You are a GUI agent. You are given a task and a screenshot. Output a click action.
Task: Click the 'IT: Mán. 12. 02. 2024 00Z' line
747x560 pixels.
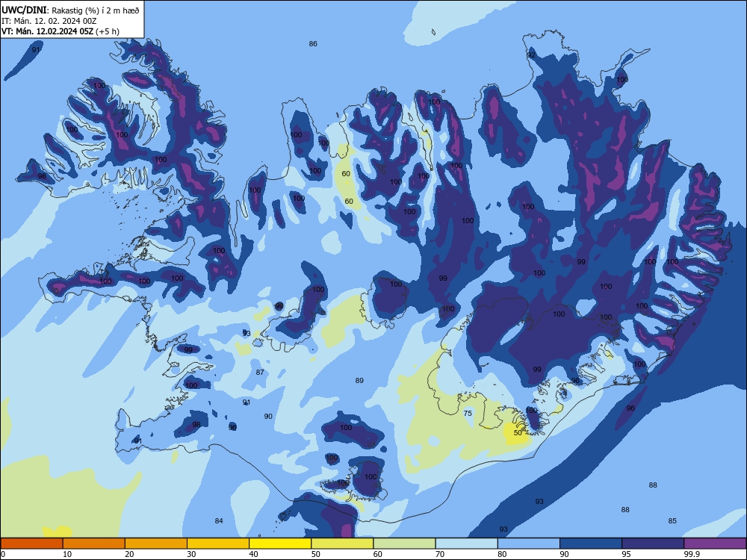tap(49, 21)
